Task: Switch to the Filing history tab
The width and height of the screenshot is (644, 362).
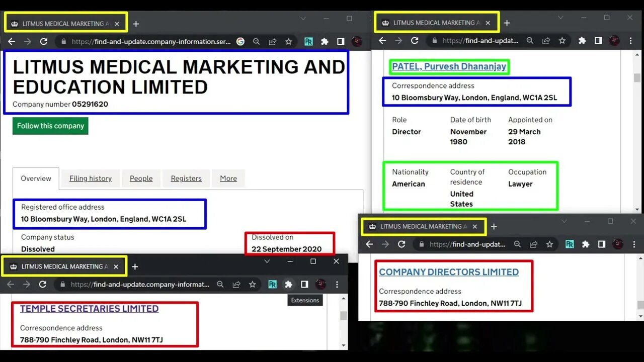Action: pos(91,178)
